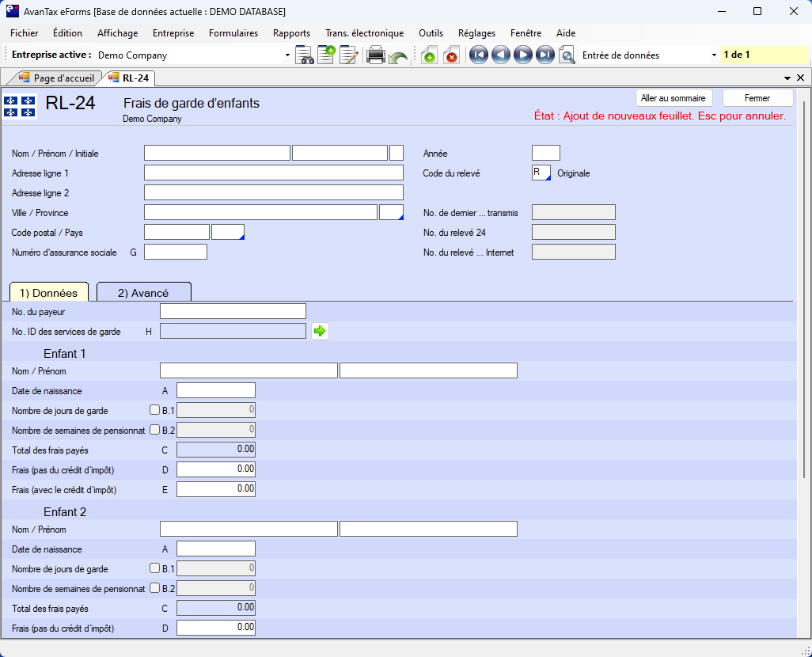Go to the next record
Image resolution: width=812 pixels, height=657 pixels.
[522, 55]
